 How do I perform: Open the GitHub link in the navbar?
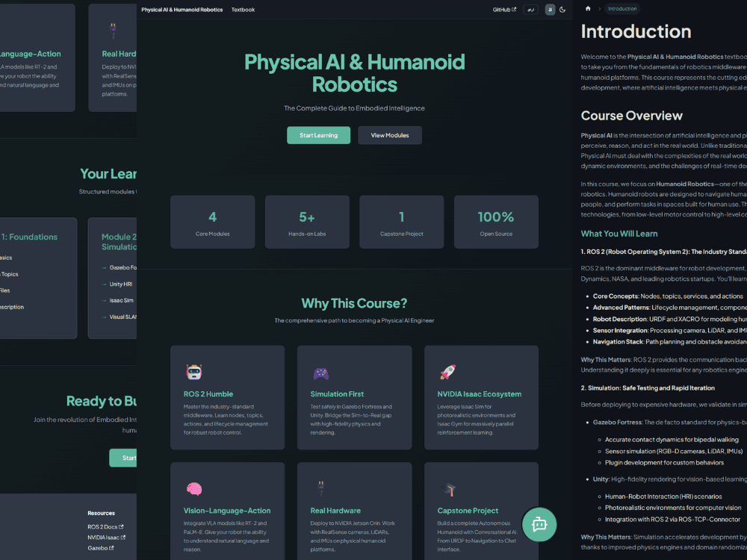click(504, 10)
